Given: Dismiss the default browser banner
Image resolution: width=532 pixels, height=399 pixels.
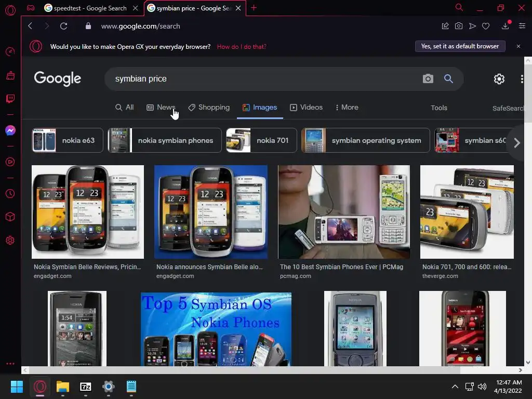Looking at the screenshot, I should (518, 46).
